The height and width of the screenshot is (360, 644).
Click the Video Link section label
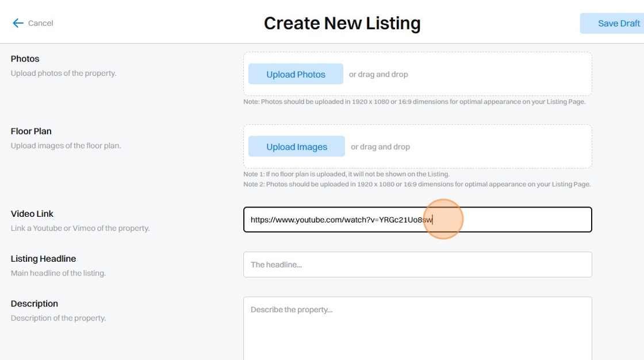[x=32, y=214]
